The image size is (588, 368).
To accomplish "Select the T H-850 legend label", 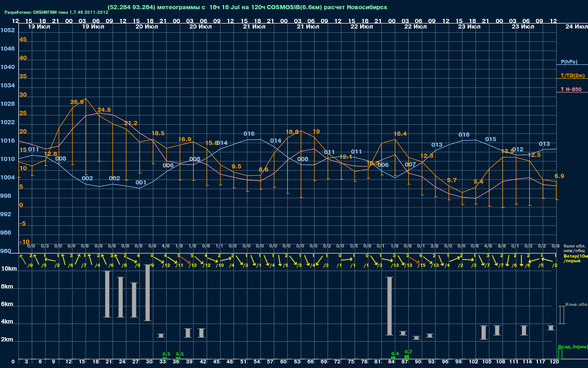I will point(571,89).
